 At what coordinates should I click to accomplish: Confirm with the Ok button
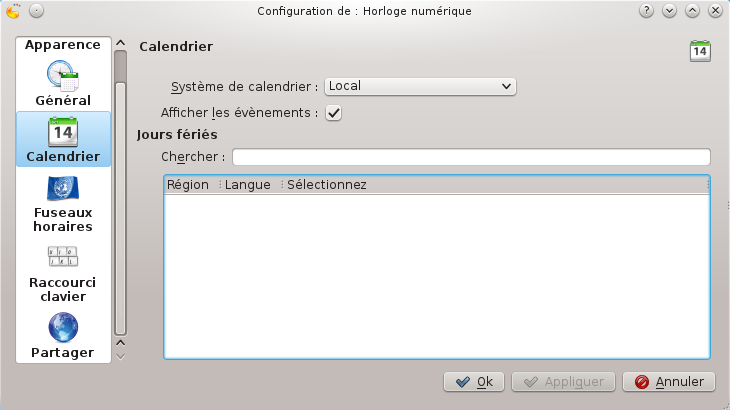click(474, 382)
